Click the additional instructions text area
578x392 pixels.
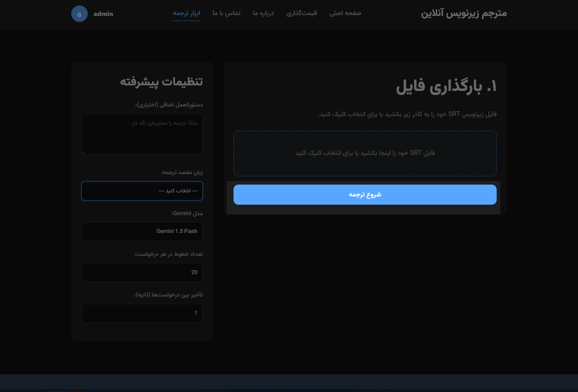(142, 134)
